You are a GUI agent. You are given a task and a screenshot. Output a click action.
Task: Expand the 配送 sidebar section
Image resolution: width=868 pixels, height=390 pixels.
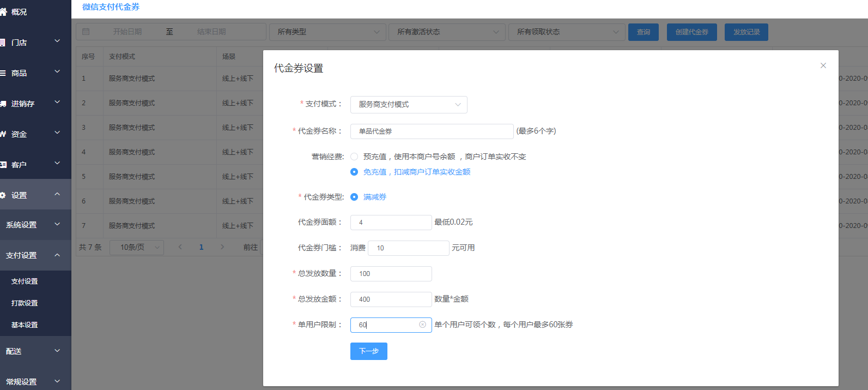tap(33, 351)
